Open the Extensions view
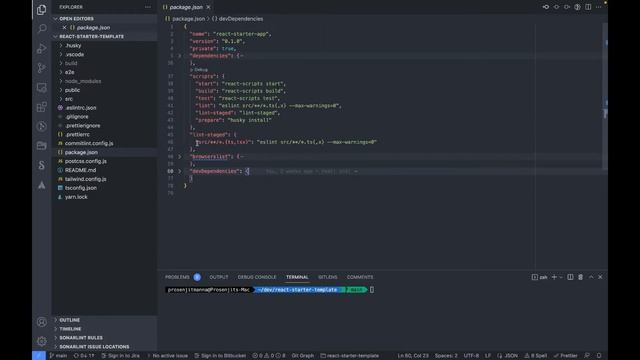 click(x=42, y=107)
